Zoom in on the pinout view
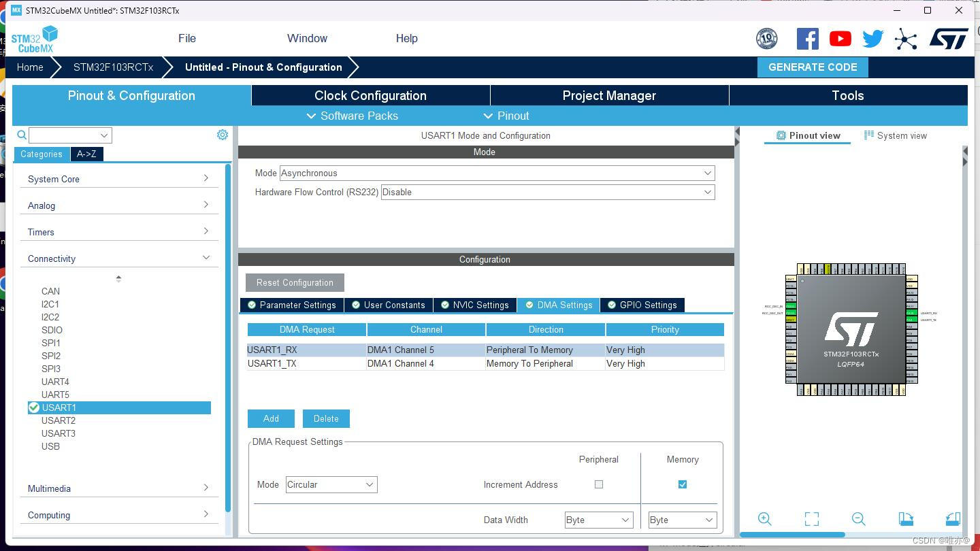The height and width of the screenshot is (551, 980). point(765,519)
